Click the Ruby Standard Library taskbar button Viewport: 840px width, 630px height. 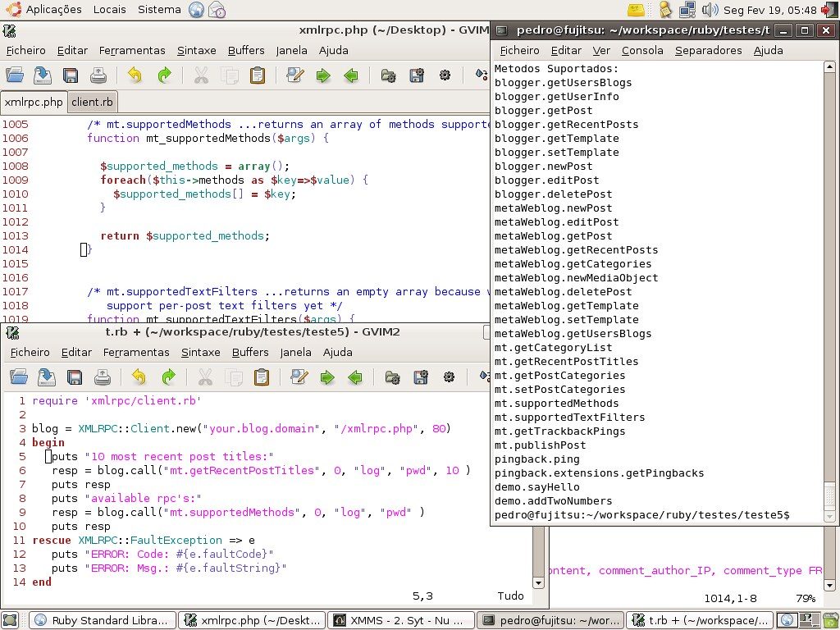(x=103, y=620)
